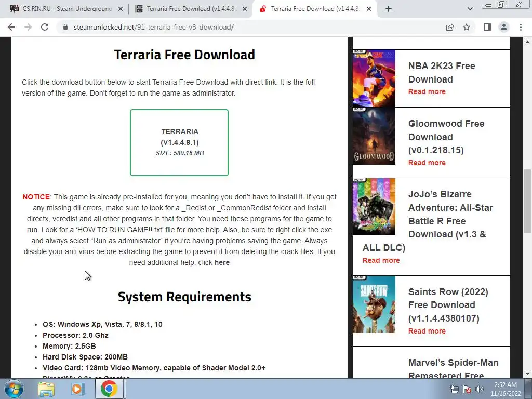Click 'Video Card: 128mb Video Memory' item
532x399 pixels.
click(x=154, y=368)
